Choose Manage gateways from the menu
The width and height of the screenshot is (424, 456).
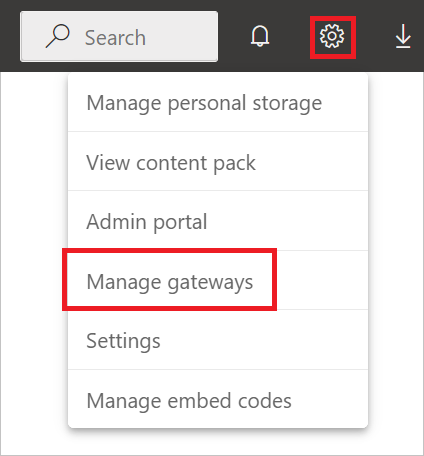[x=218, y=281]
